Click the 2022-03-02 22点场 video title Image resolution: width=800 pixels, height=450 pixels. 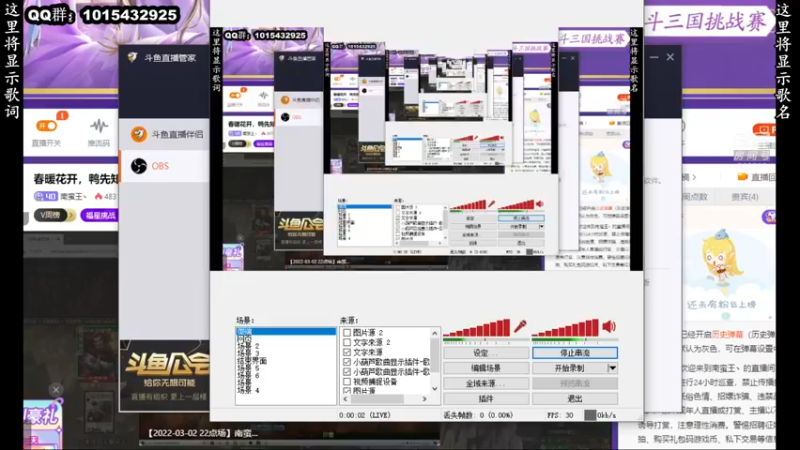pos(203,433)
